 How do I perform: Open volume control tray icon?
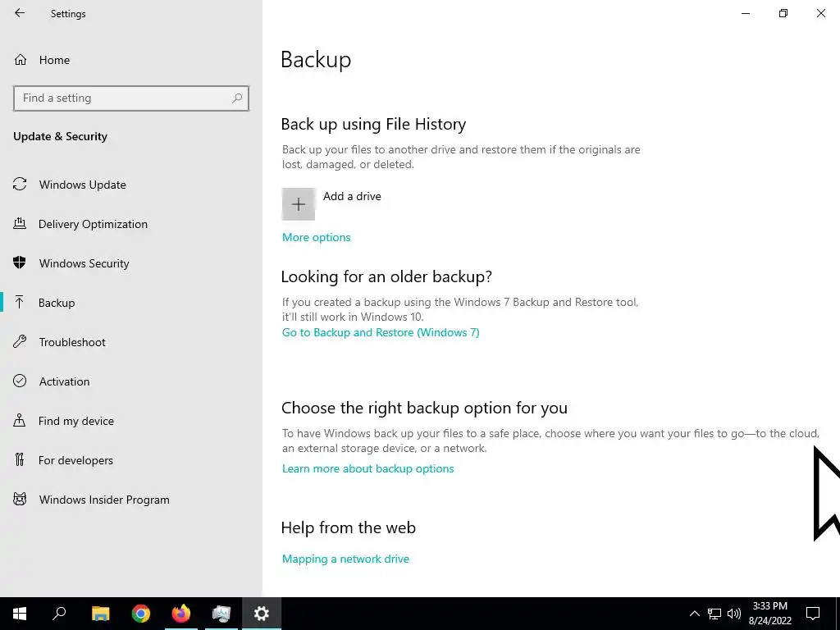pos(734,614)
